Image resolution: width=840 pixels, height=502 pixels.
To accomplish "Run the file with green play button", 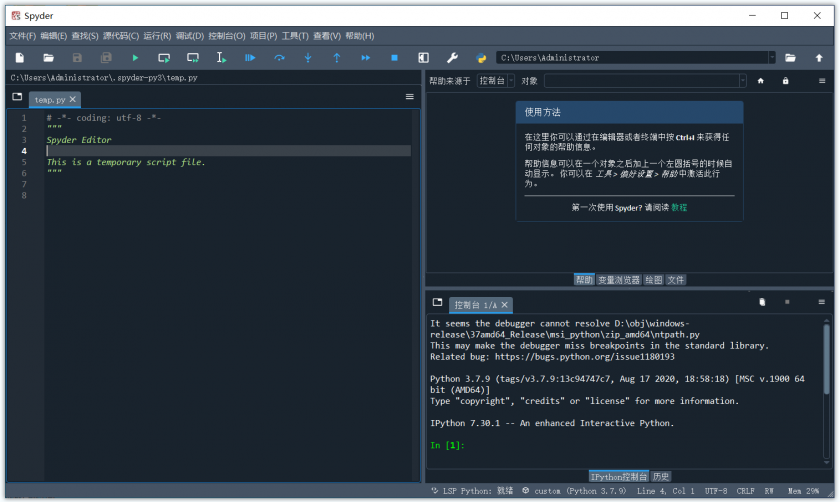I will (135, 57).
